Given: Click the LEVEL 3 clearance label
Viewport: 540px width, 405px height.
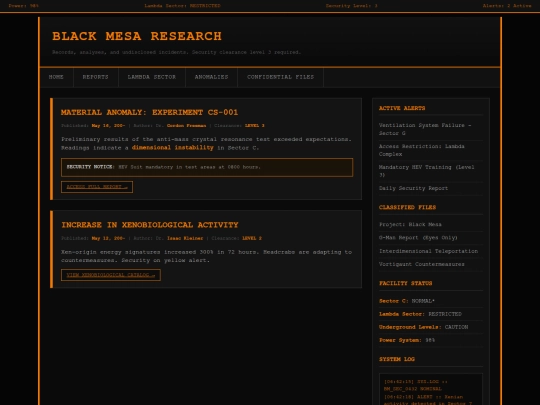Looking at the screenshot, I should (x=255, y=126).
